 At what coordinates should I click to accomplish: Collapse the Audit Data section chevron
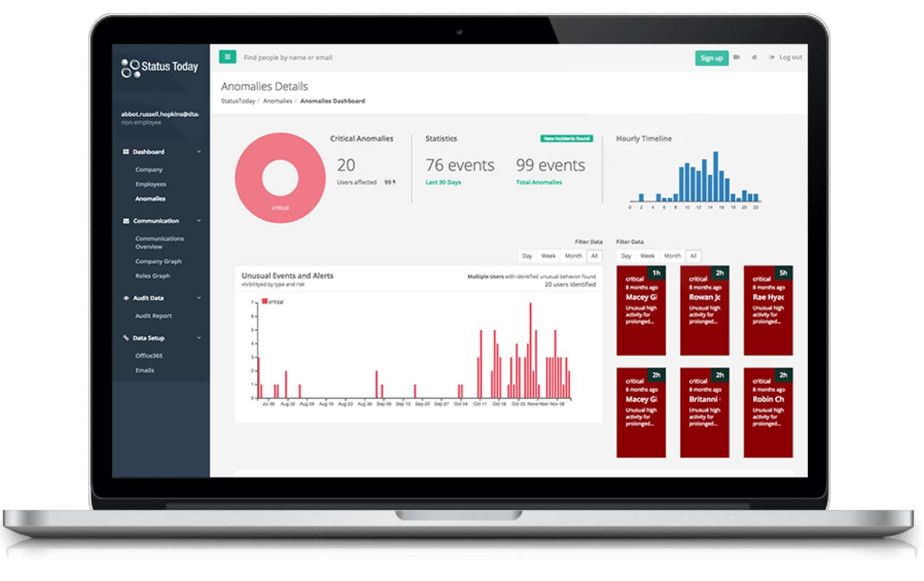[x=199, y=298]
